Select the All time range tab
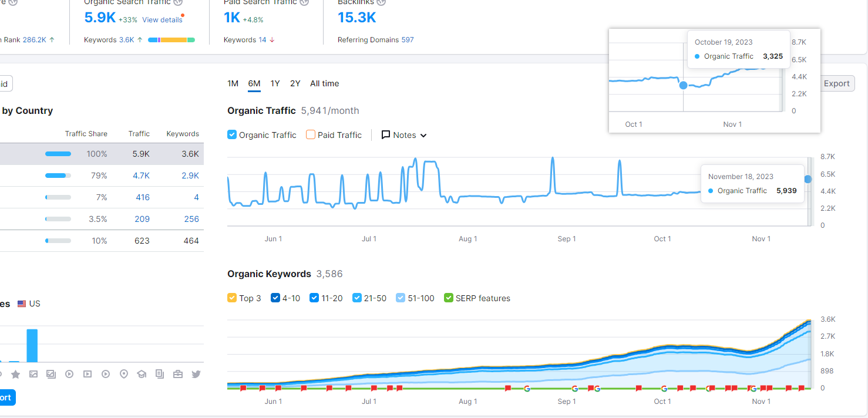 tap(324, 83)
